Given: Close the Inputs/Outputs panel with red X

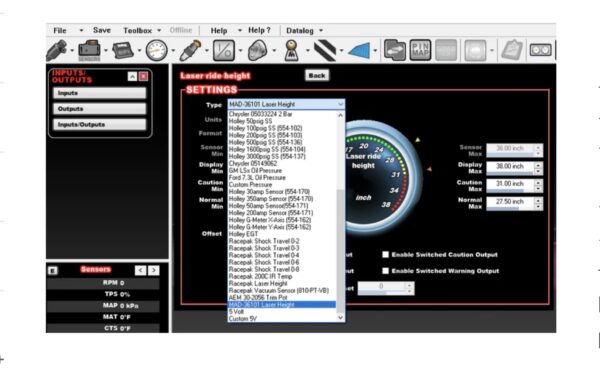Looking at the screenshot, I should point(143,77).
